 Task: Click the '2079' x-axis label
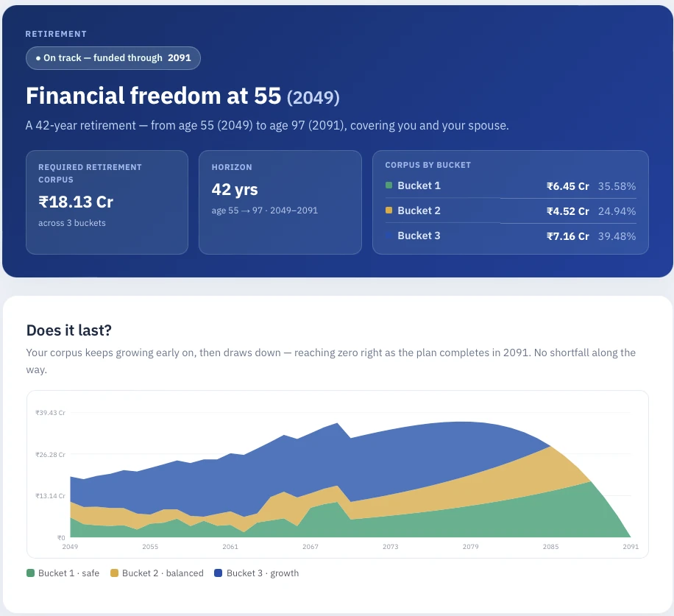(471, 546)
